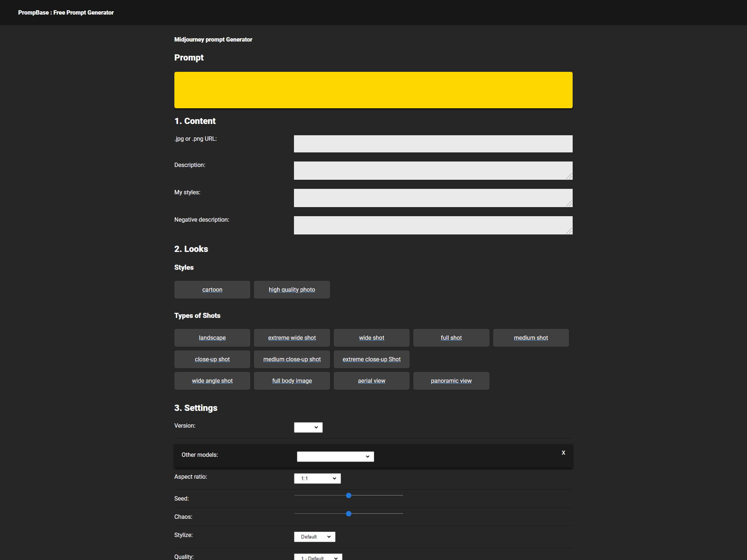Select the cartoon style
Viewport: 747px width, 560px height.
point(212,289)
